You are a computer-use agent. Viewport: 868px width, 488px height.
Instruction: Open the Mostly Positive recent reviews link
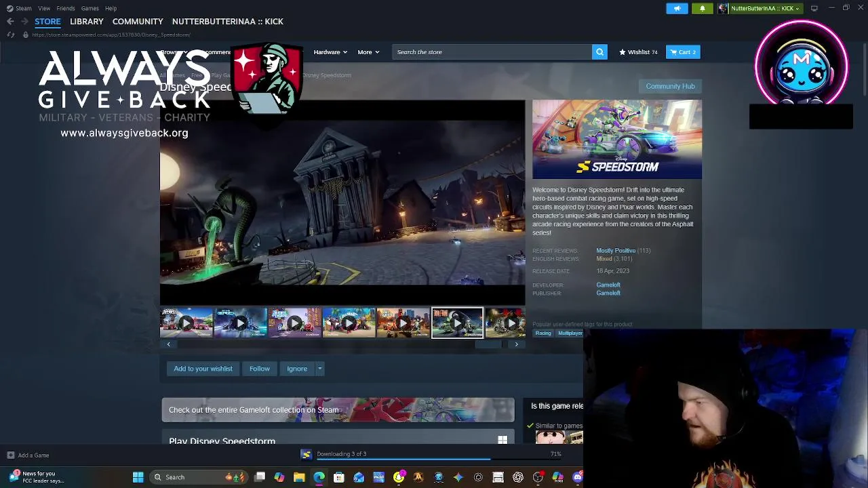pyautogui.click(x=616, y=251)
